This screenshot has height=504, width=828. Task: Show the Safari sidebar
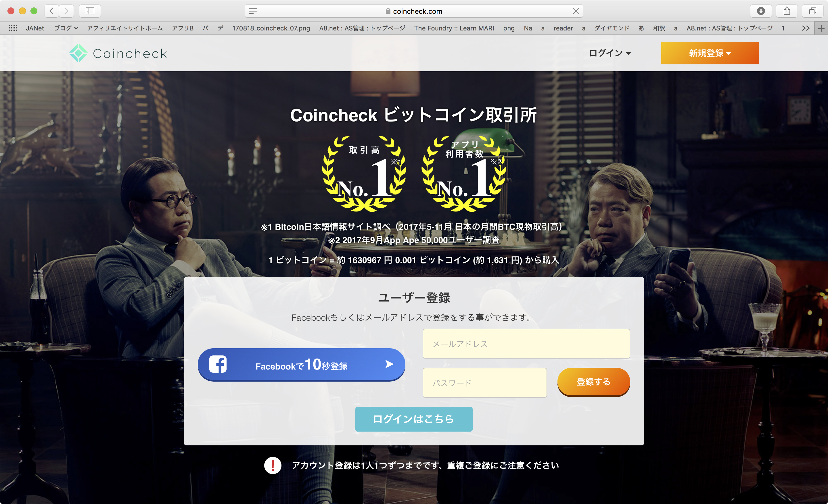pyautogui.click(x=90, y=11)
